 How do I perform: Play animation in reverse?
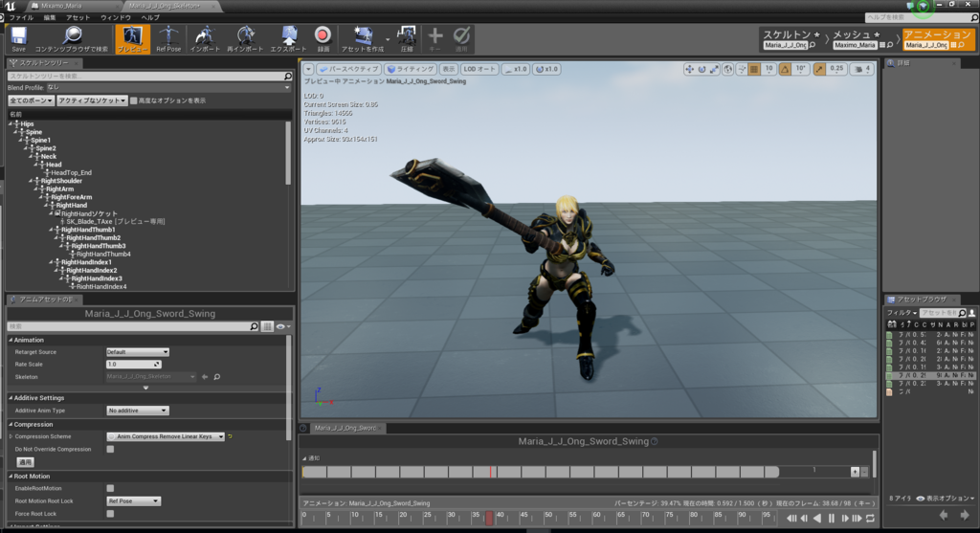pos(817,518)
